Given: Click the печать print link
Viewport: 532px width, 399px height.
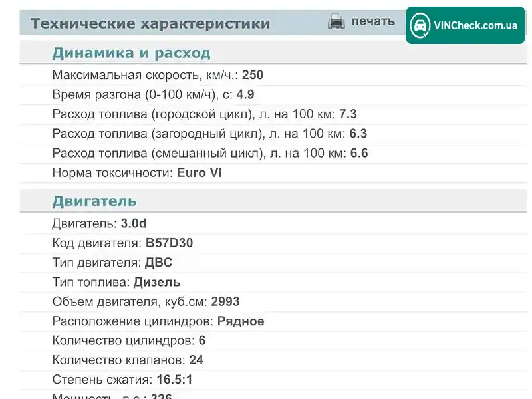Looking at the screenshot, I should click(373, 21).
